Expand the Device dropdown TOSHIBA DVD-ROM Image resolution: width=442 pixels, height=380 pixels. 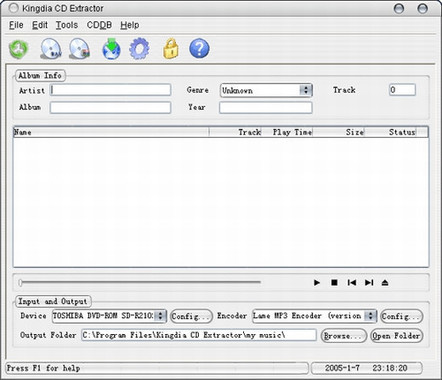[x=160, y=316]
